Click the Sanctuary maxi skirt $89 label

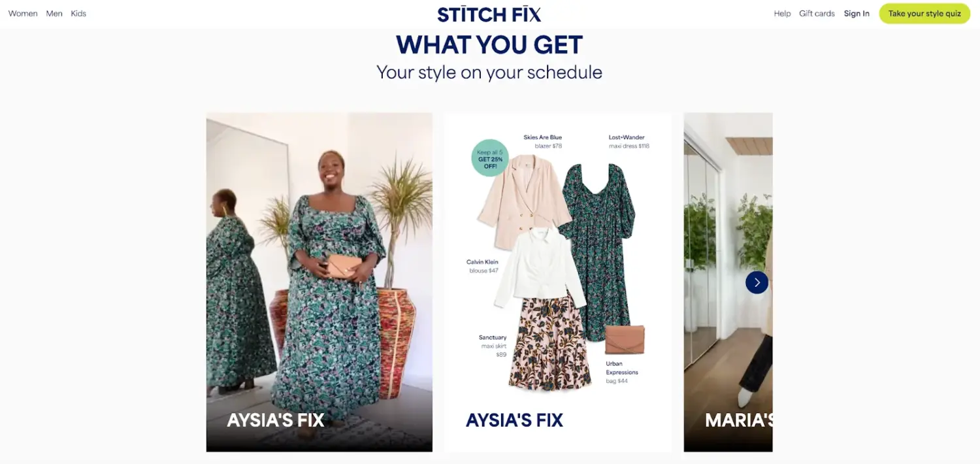(493, 346)
